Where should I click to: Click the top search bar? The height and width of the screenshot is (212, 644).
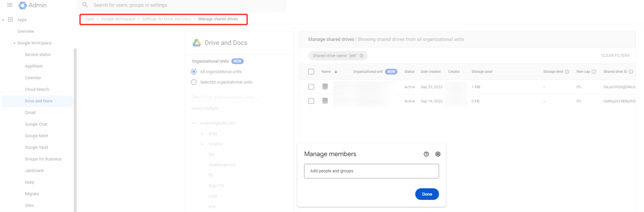pyautogui.click(x=182, y=5)
